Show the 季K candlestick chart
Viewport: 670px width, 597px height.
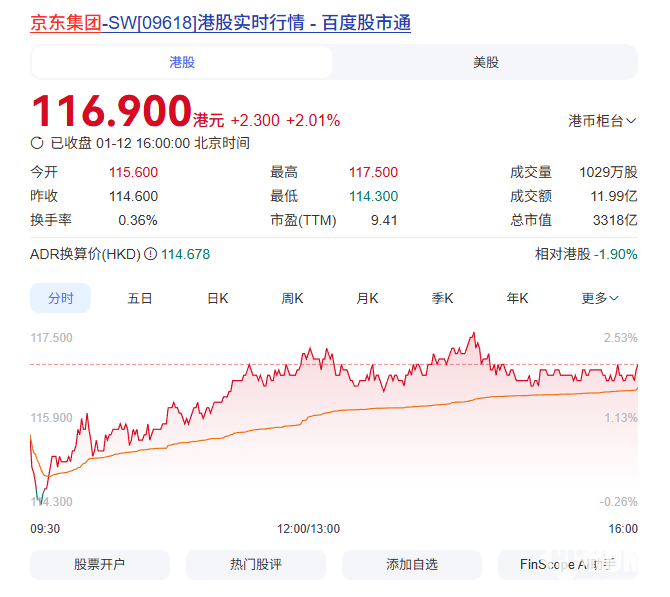(x=442, y=298)
